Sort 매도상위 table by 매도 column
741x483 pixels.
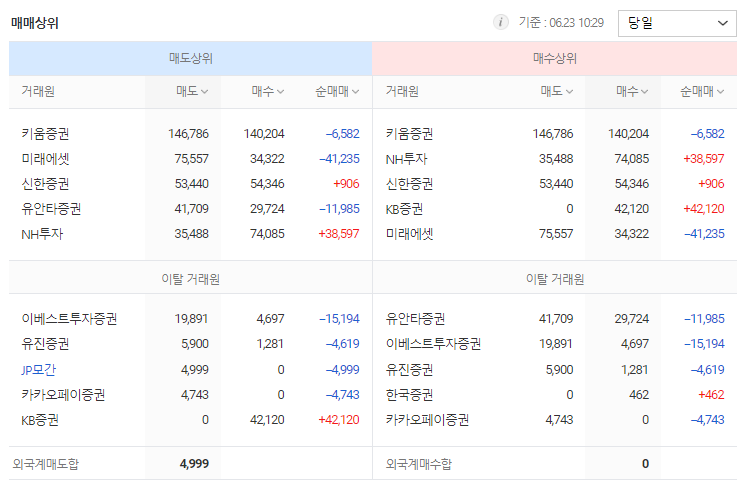click(x=192, y=91)
